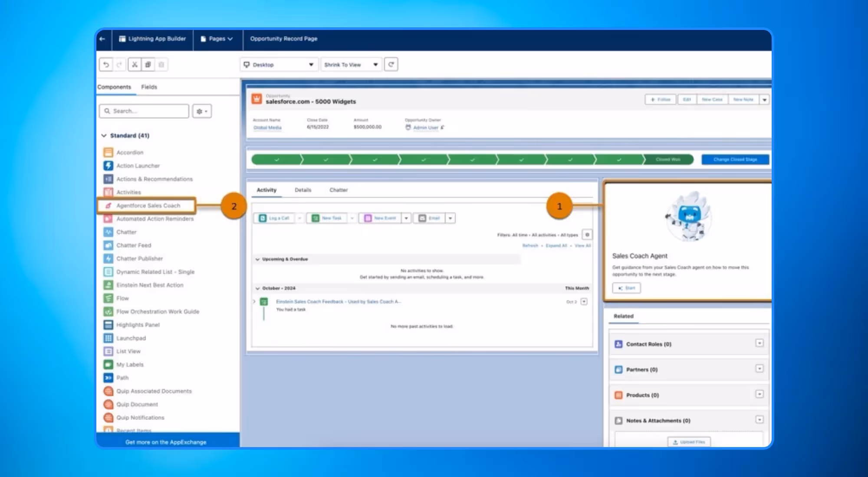
Task: Open the Chatter tab on record
Action: tap(339, 190)
